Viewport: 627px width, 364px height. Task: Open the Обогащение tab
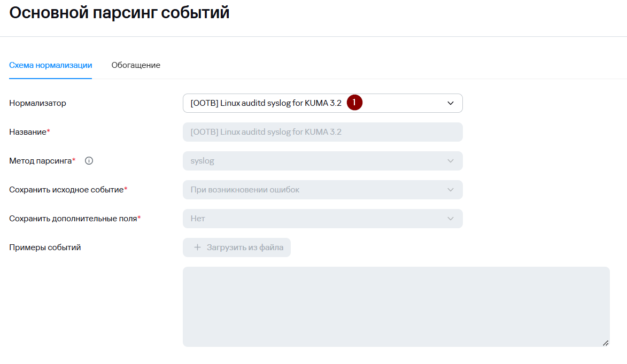pos(136,65)
